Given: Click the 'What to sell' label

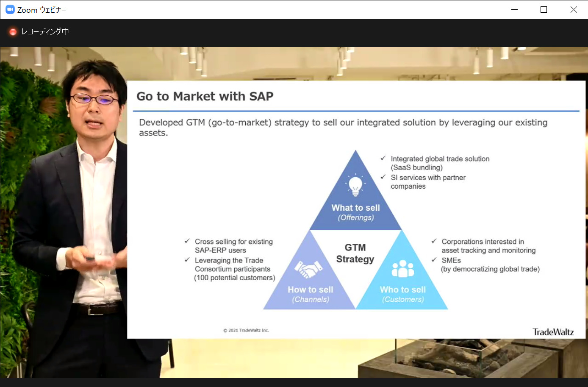Looking at the screenshot, I should (355, 208).
